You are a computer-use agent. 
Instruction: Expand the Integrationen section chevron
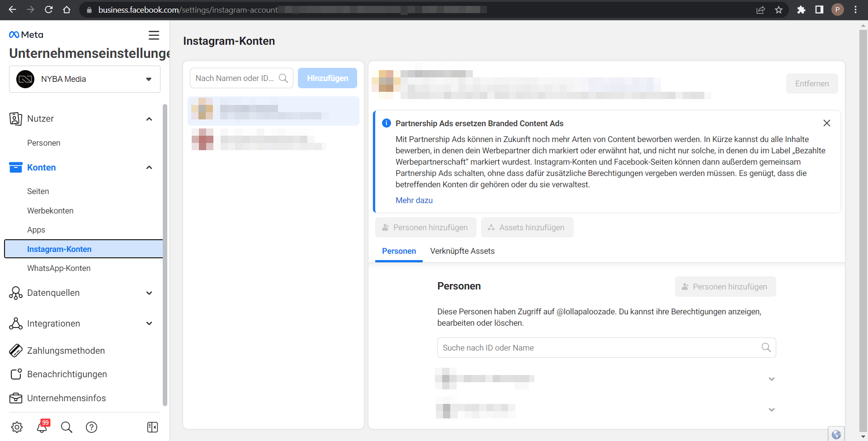pyautogui.click(x=149, y=323)
